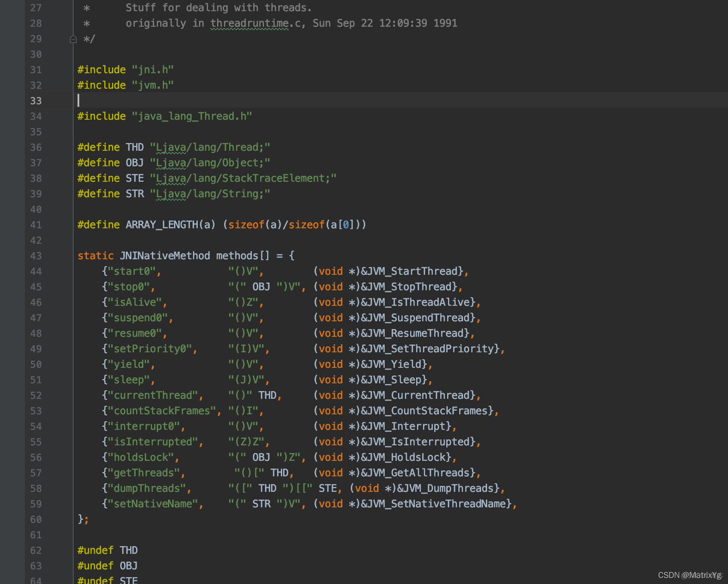Click the "isInterrupted" method string
The image size is (728, 584).
152,442
